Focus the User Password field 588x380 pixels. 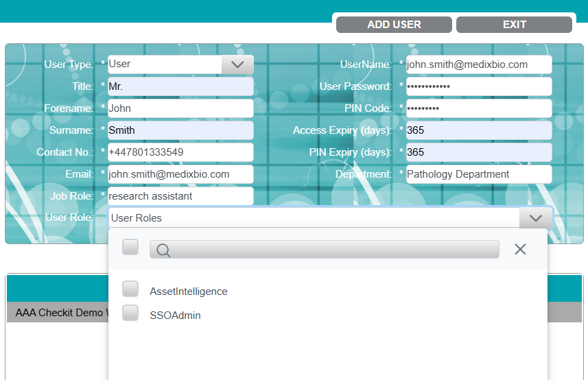pos(478,86)
